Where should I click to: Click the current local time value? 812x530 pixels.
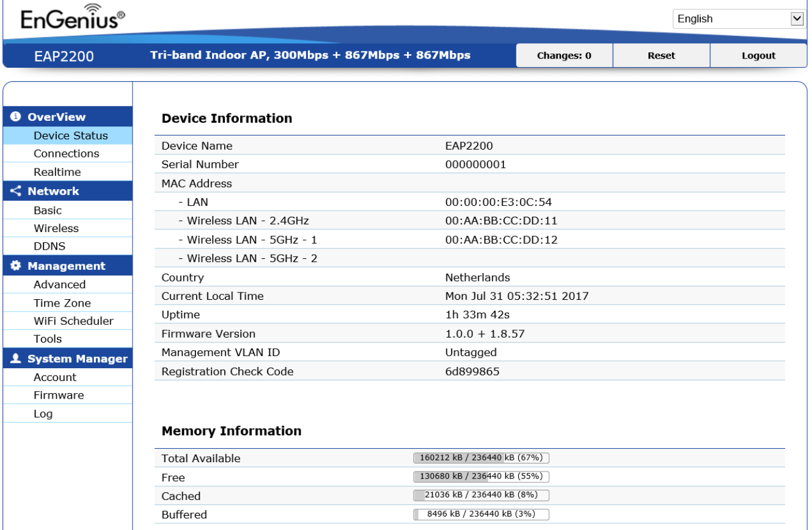[517, 296]
